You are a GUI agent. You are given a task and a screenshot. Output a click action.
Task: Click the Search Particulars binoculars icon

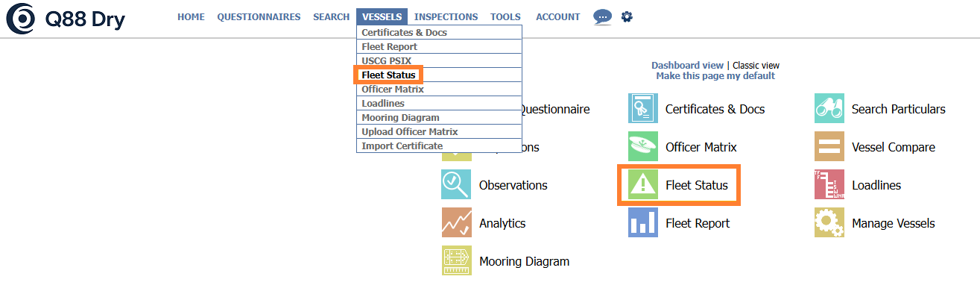coord(829,109)
